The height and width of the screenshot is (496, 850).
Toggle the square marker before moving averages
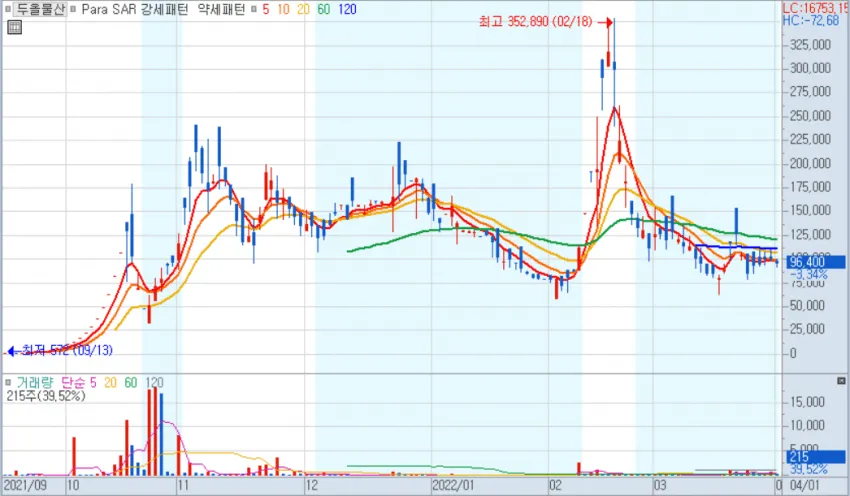click(254, 9)
